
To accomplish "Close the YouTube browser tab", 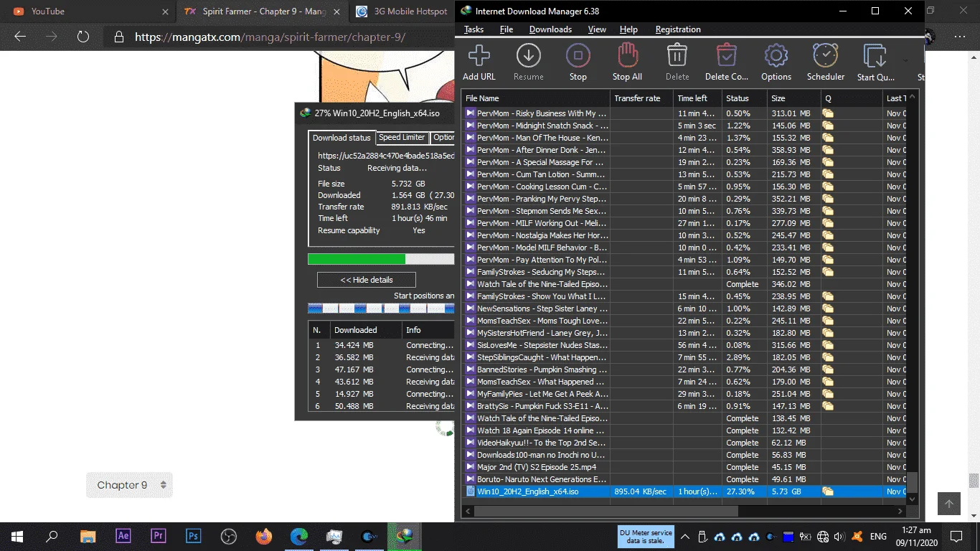I will pyautogui.click(x=166, y=11).
